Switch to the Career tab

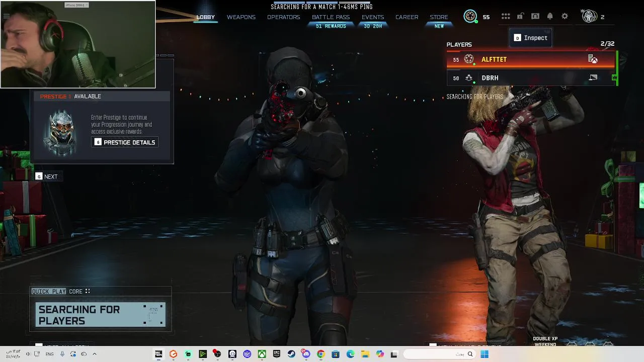click(x=407, y=17)
